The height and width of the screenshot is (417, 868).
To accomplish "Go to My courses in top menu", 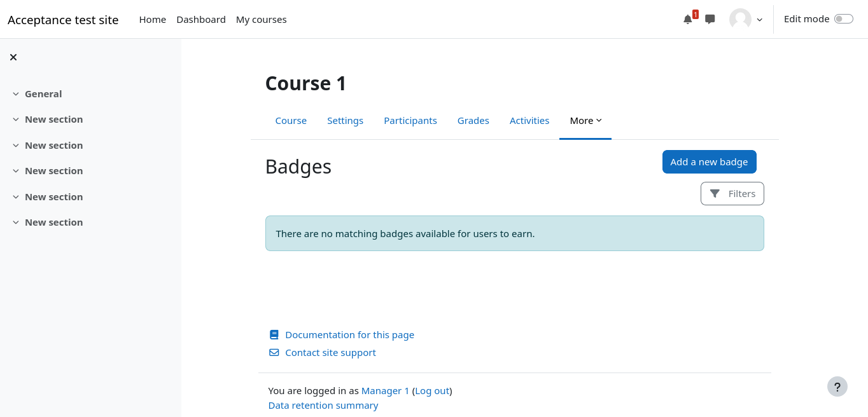I will [x=261, y=20].
